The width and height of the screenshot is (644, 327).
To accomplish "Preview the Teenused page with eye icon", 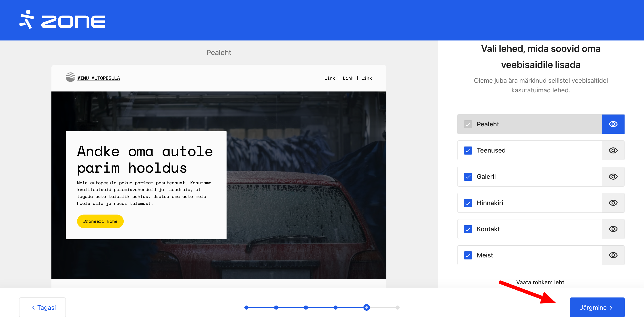I will (613, 150).
